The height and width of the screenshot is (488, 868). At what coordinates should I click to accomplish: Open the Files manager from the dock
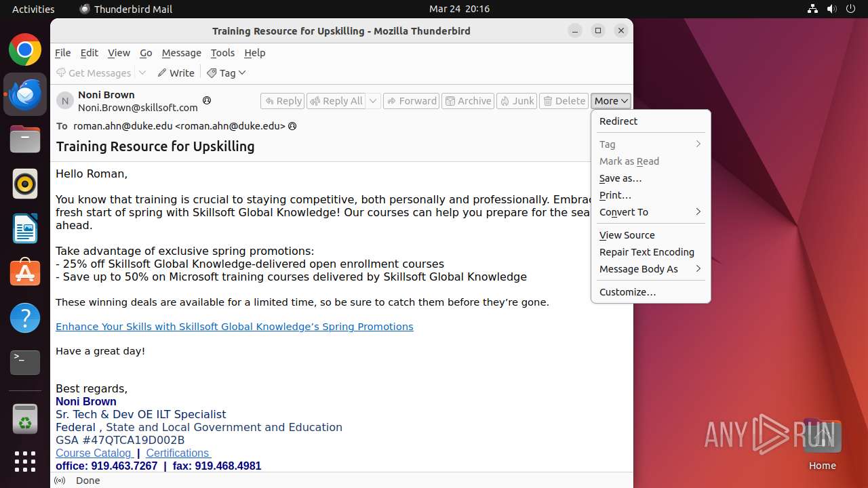coord(25,139)
